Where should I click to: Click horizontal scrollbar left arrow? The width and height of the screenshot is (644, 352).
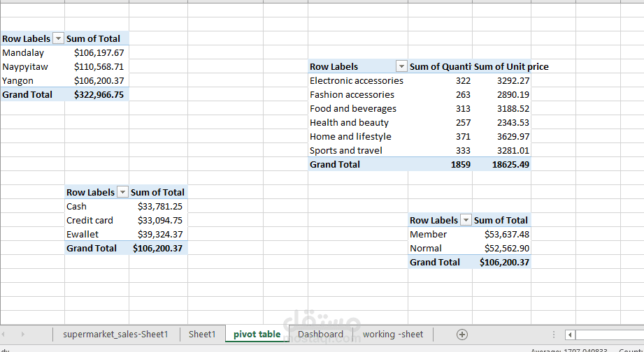(570, 335)
